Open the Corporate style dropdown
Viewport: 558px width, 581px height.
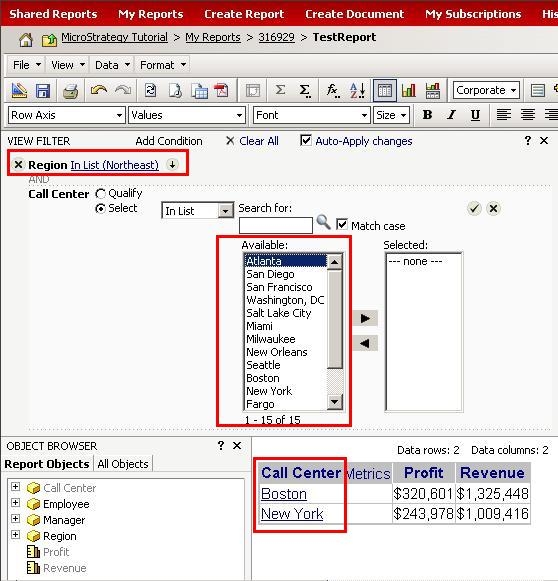tap(486, 90)
